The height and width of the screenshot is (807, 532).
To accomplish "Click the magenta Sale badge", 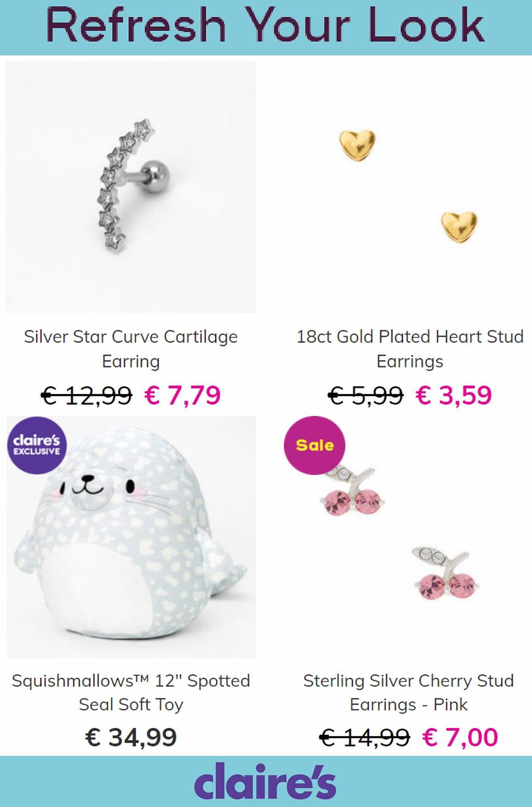I will tap(315, 445).
